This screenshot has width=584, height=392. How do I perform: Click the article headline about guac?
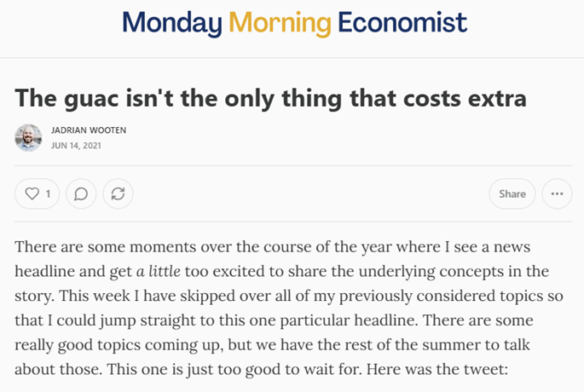[270, 97]
